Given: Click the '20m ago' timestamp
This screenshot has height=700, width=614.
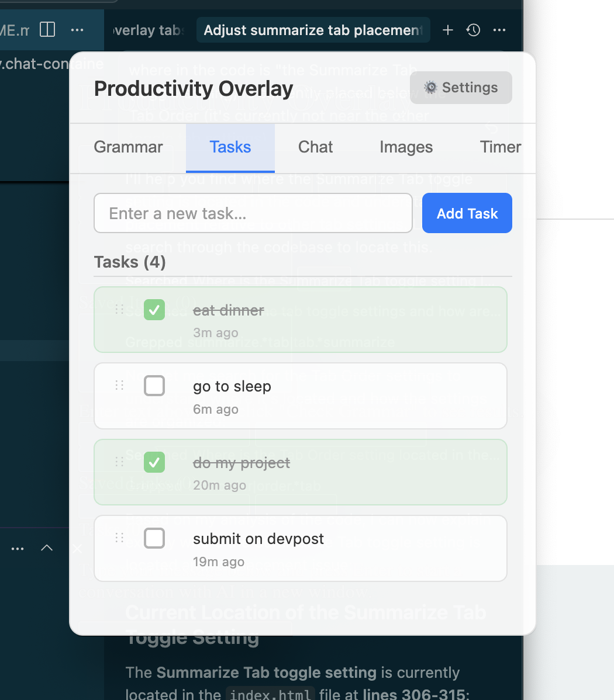Looking at the screenshot, I should [219, 486].
